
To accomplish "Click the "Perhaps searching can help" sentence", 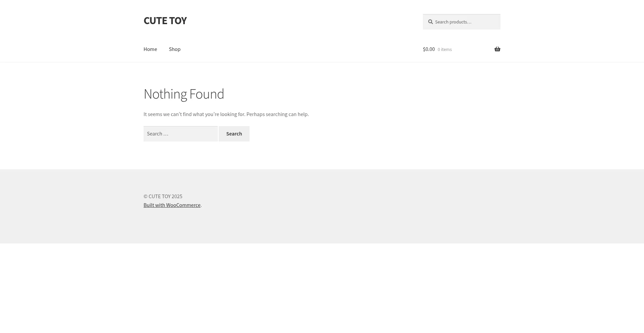I will (277, 114).
